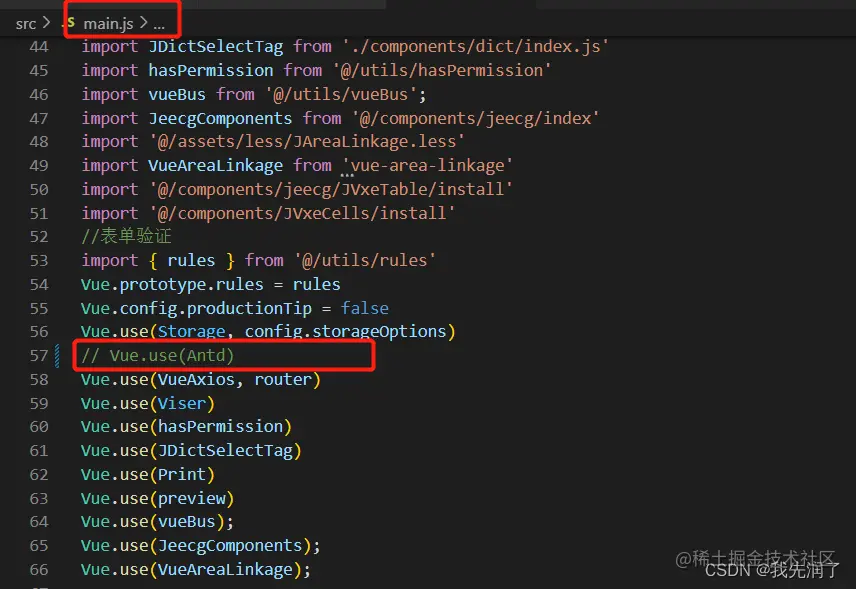Viewport: 856px width, 589px height.
Task: Click hasPermission in the line 45 import
Action: click(x=211, y=70)
